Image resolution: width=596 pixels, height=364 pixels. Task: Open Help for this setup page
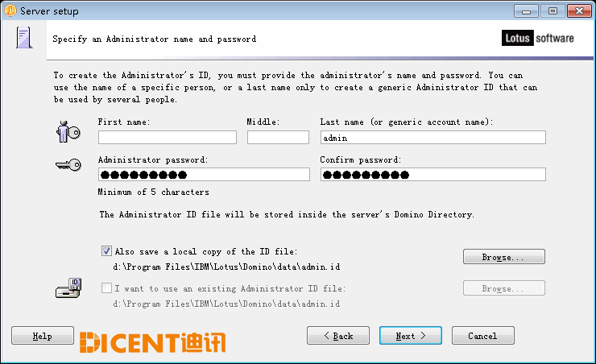click(x=43, y=336)
